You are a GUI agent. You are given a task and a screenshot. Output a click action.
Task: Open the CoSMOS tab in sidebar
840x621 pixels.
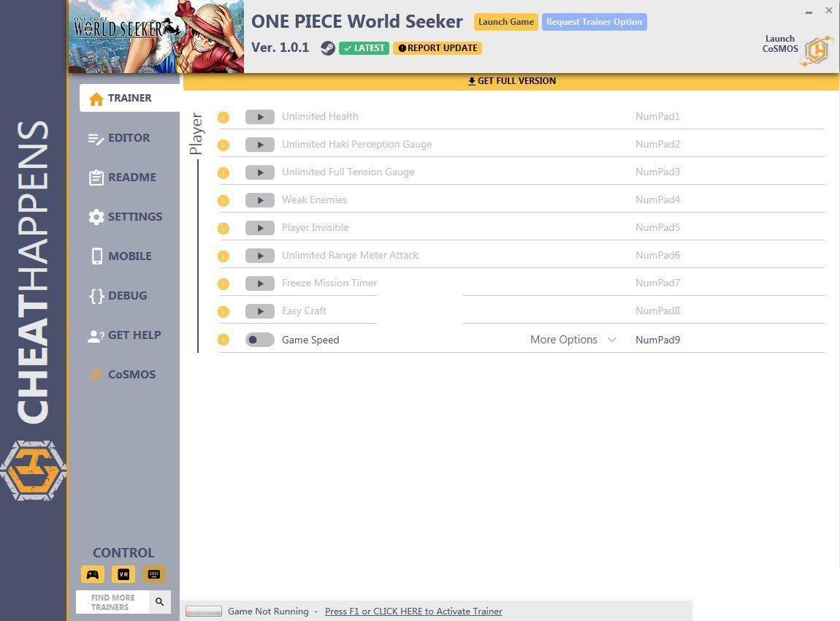point(122,375)
